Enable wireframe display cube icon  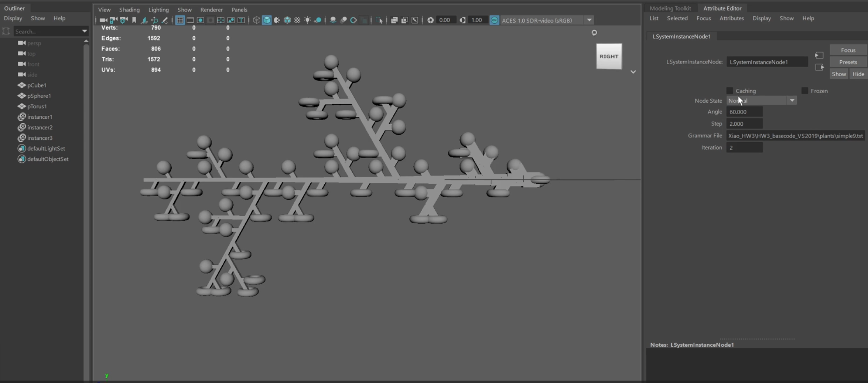pos(256,20)
